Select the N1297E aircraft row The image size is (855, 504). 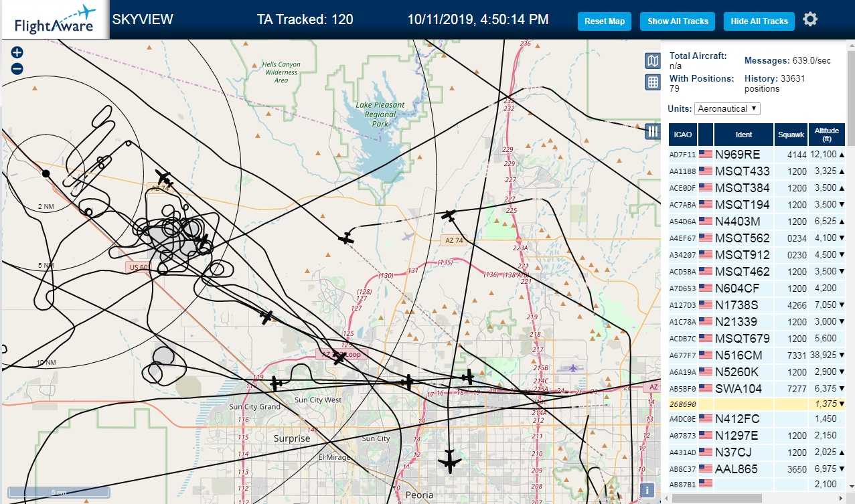click(757, 436)
